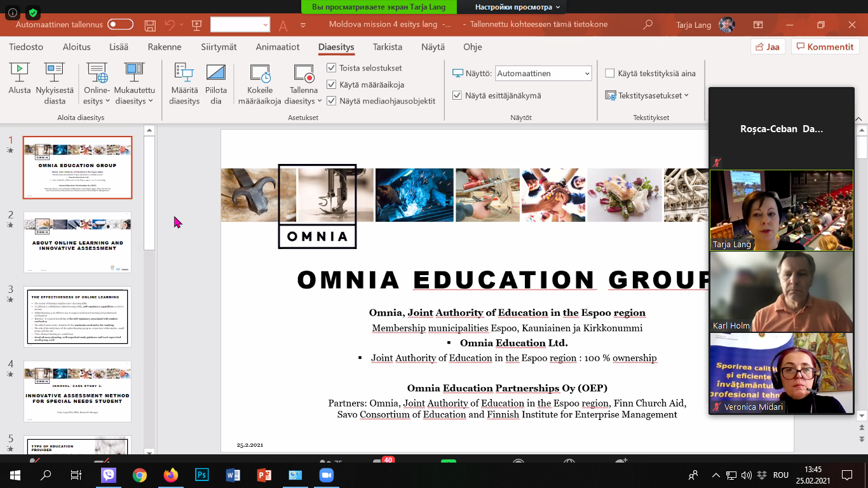Open the Näyttö Automaattinen dropdown
The width and height of the screenshot is (868, 488).
[x=543, y=74]
